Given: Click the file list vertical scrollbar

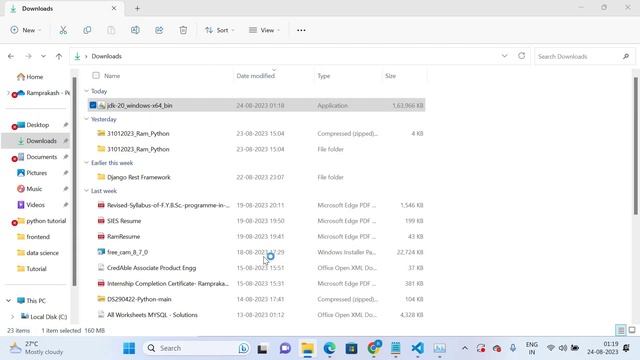Looking at the screenshot, I should tap(636, 145).
